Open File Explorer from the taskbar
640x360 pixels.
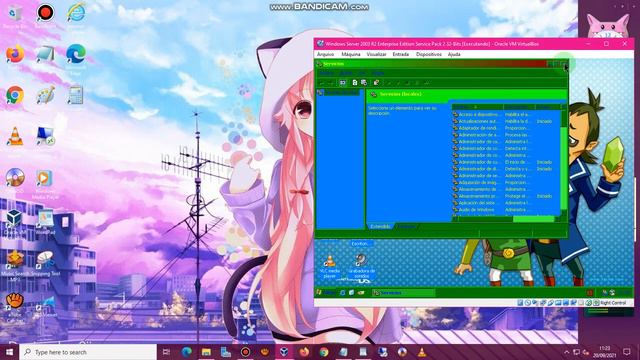click(x=206, y=351)
